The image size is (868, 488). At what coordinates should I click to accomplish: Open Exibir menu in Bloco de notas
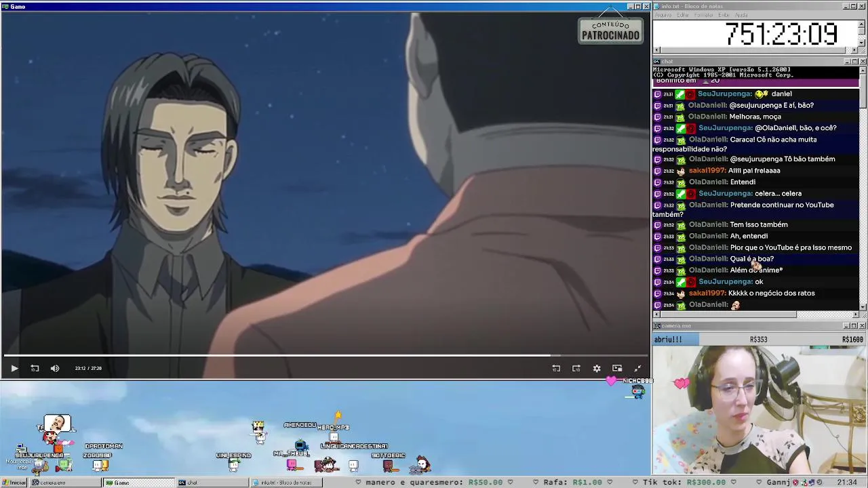[724, 15]
